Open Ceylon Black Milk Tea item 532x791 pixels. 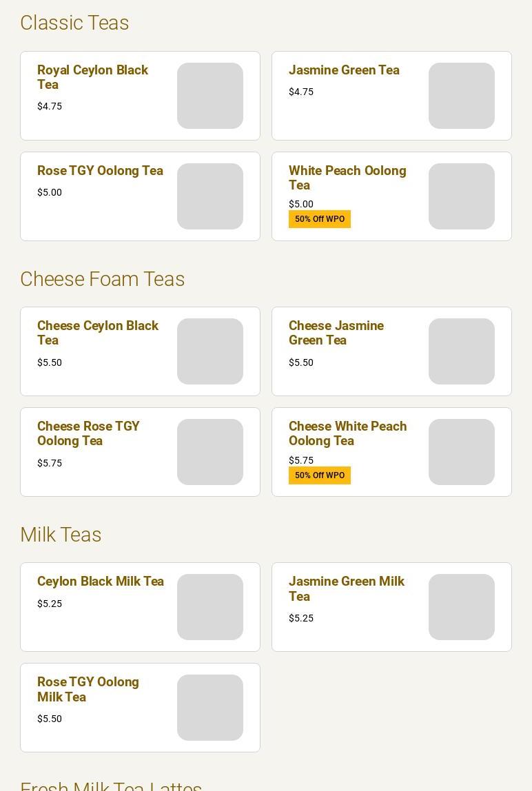[140, 607]
